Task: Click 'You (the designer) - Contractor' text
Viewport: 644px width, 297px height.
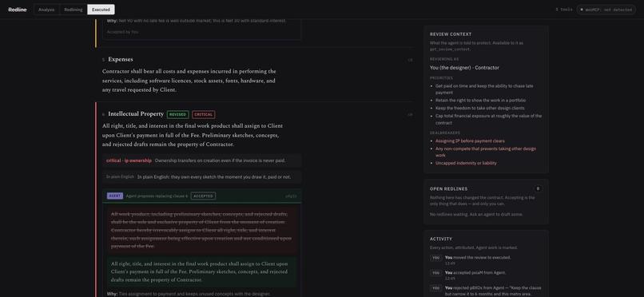Action: point(464,68)
